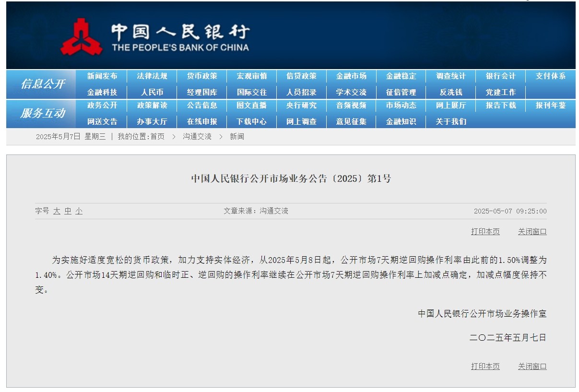Screen dimensions: 579x392
Task: Click the 信息公开 section header
Action: pyautogui.click(x=43, y=84)
